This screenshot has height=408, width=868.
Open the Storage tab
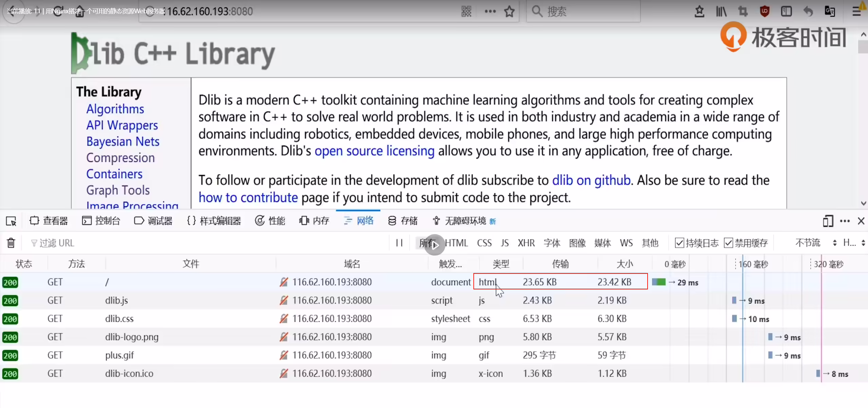point(402,221)
